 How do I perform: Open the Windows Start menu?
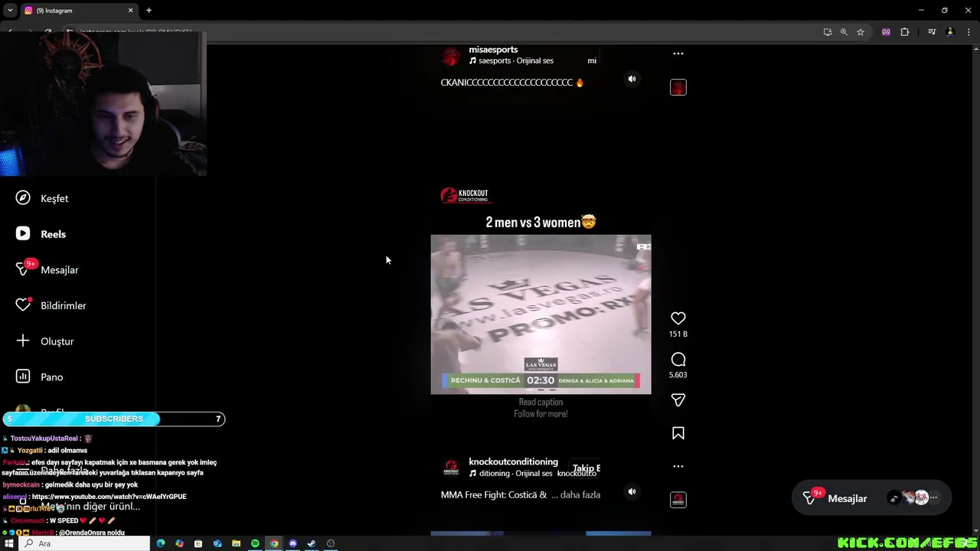[9, 543]
